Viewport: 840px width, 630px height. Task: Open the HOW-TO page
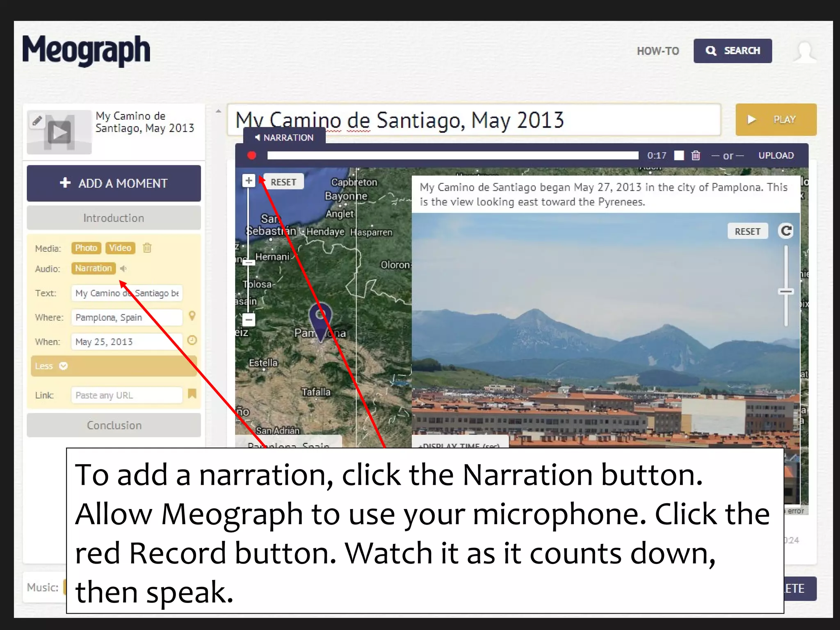(x=658, y=51)
